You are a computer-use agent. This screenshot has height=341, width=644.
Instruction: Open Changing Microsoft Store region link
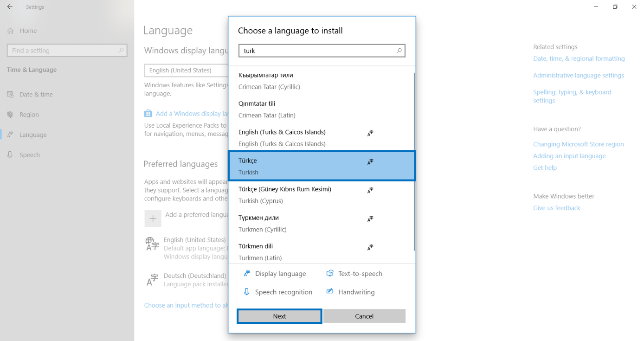click(579, 144)
